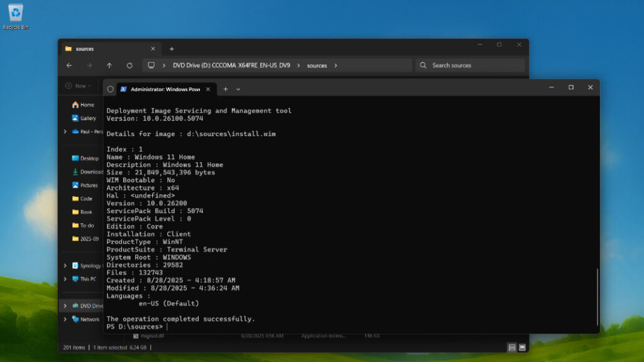644x362 pixels.
Task: Click the search magnifier in the search box
Action: coord(423,65)
